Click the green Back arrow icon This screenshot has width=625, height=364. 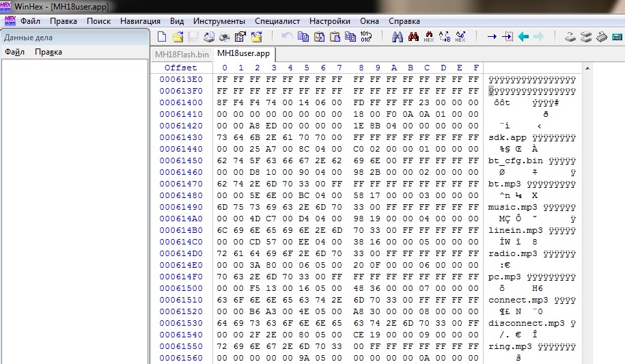point(523,37)
